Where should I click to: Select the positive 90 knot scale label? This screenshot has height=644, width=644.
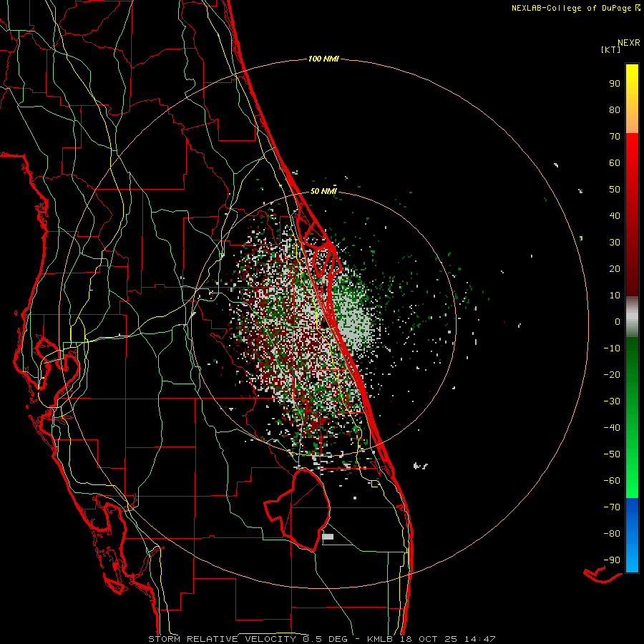[615, 84]
